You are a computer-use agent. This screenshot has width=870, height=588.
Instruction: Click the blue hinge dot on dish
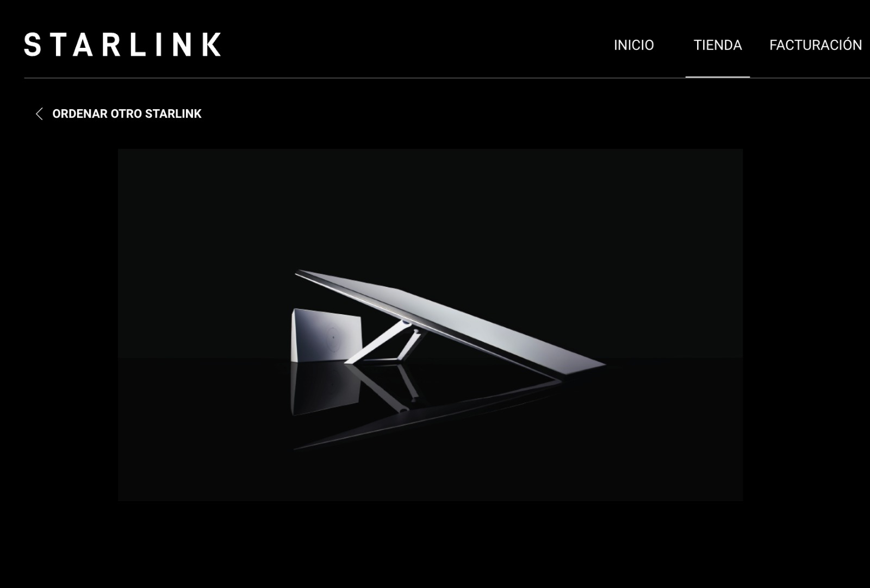(406, 323)
